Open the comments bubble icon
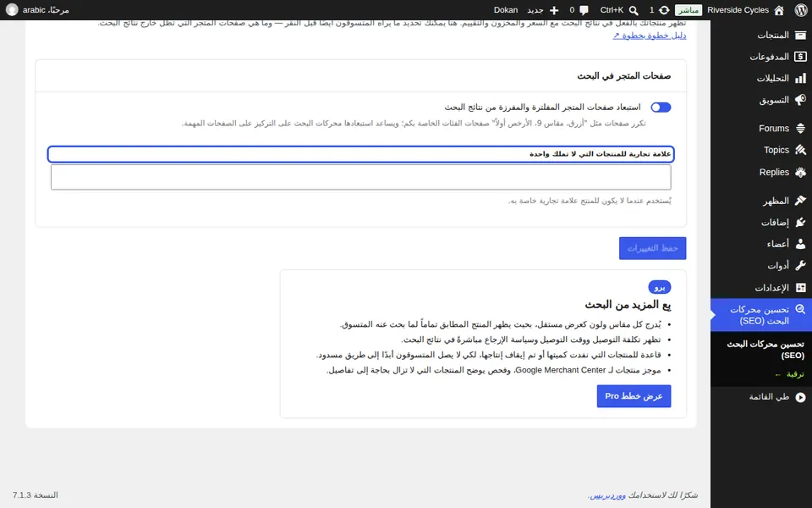Viewport: 812px width, 508px height. 584,10
